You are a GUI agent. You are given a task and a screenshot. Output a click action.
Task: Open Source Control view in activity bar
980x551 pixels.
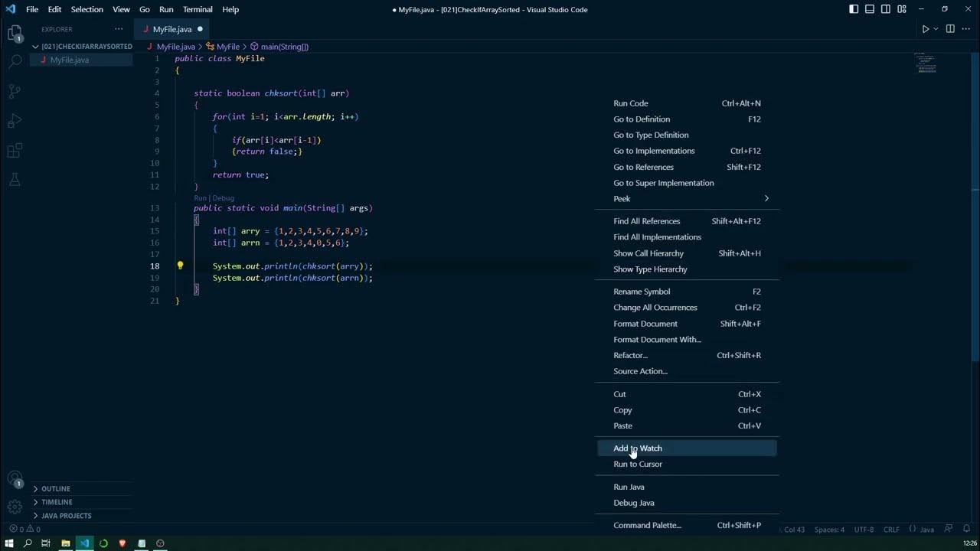[15, 92]
